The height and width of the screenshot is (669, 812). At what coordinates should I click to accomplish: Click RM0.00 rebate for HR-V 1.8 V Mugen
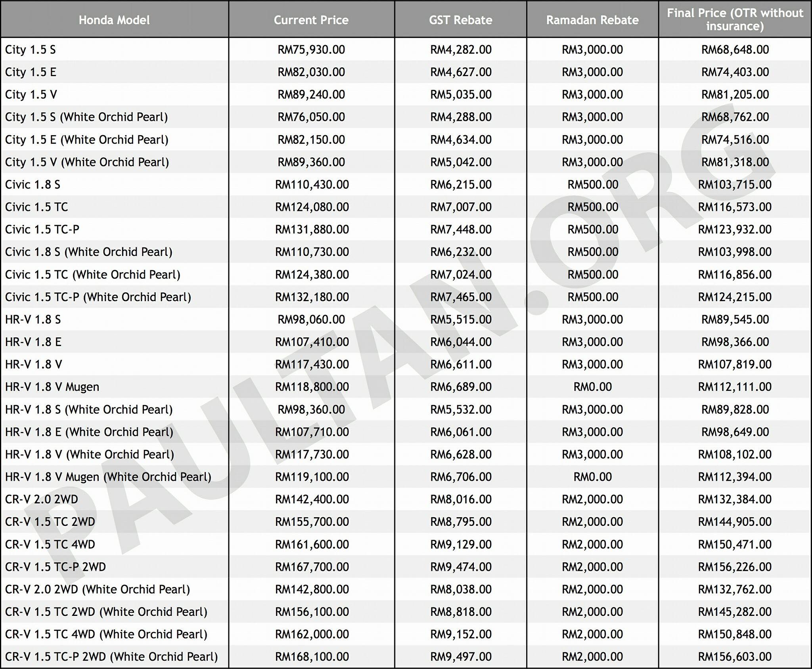coord(593,387)
